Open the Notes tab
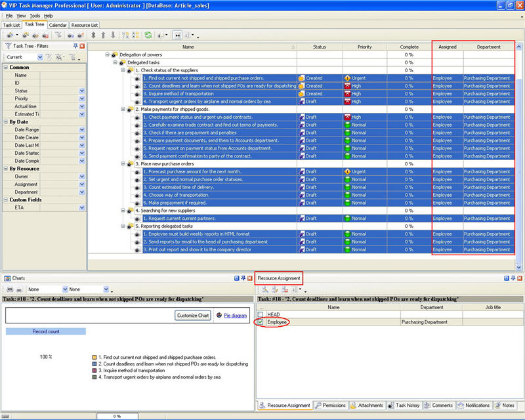Viewport: 525px width, 420px height. point(505,406)
